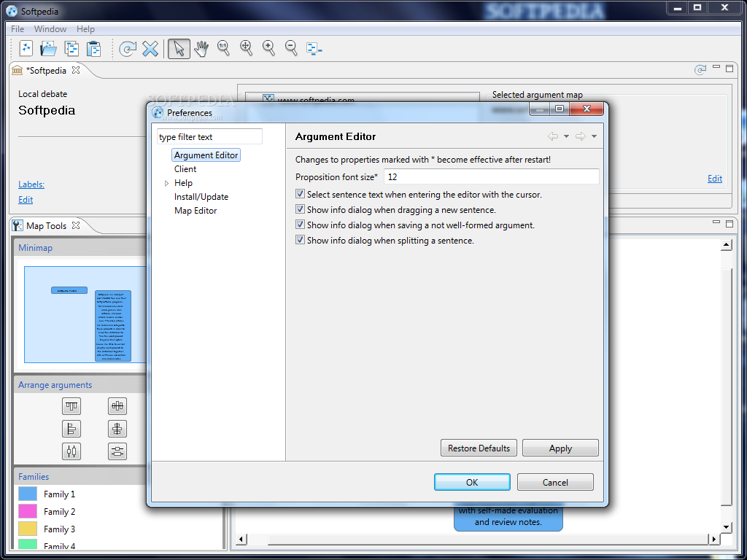Click the Restore Defaults button
This screenshot has width=747, height=560.
click(x=479, y=448)
